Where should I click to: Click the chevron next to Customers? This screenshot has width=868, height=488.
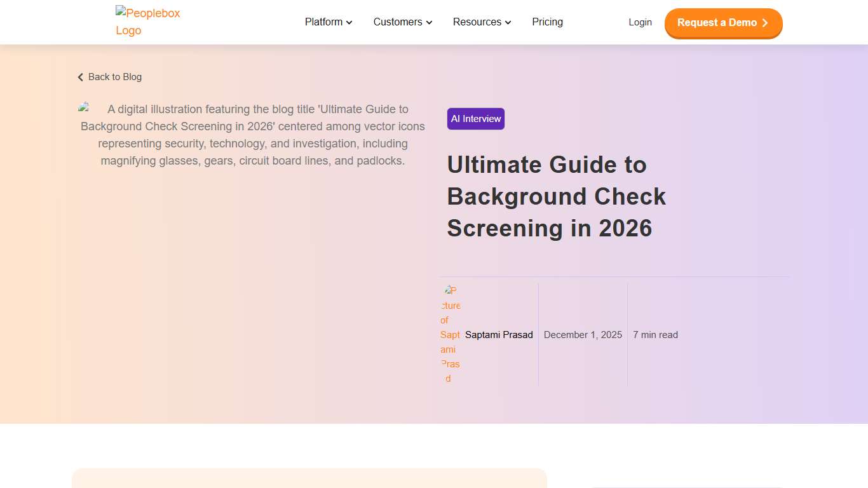pyautogui.click(x=429, y=22)
